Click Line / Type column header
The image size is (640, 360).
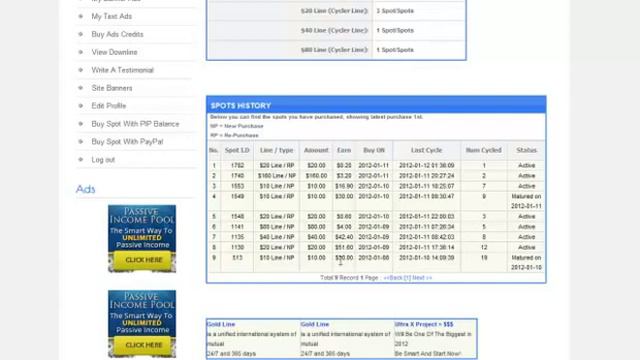click(276, 150)
